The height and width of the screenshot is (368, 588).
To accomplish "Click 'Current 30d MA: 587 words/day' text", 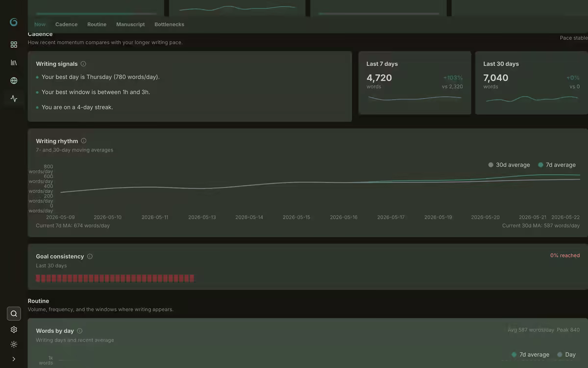I will 541,226.
